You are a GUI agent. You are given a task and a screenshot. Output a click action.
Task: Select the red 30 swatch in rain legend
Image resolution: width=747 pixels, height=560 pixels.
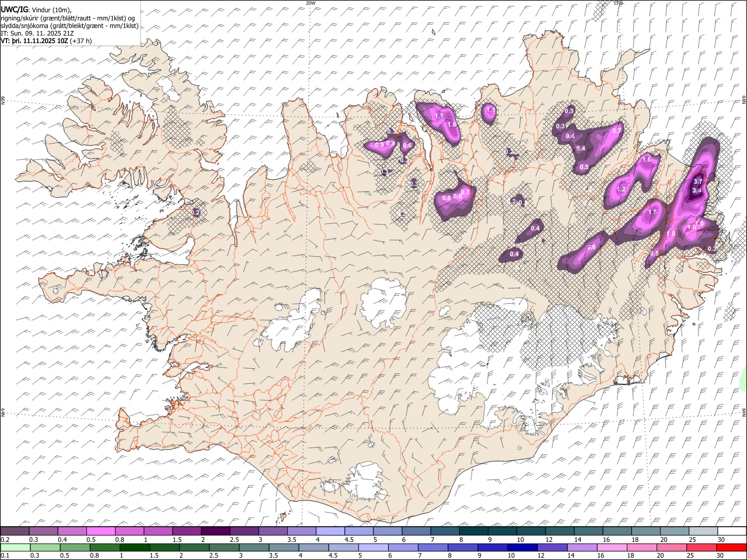coord(731,547)
